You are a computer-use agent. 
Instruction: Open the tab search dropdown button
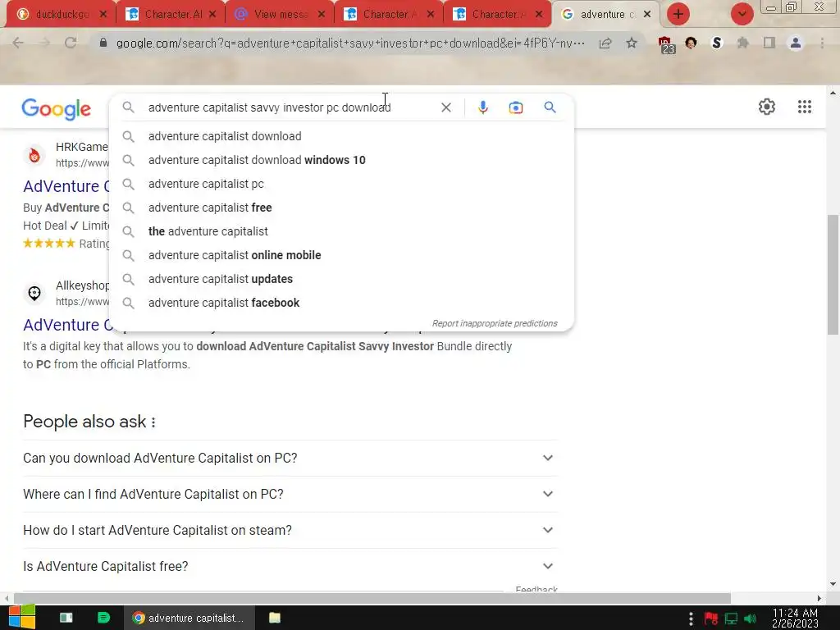(x=742, y=14)
